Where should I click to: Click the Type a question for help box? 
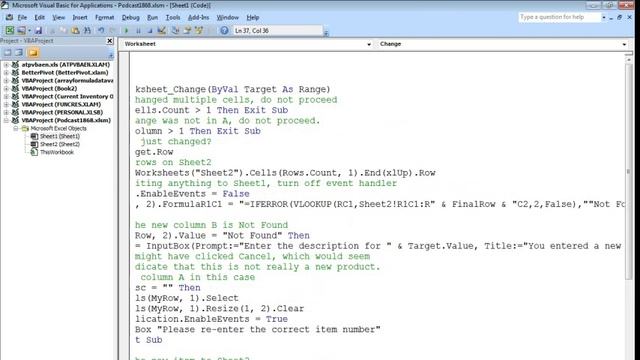pos(559,17)
